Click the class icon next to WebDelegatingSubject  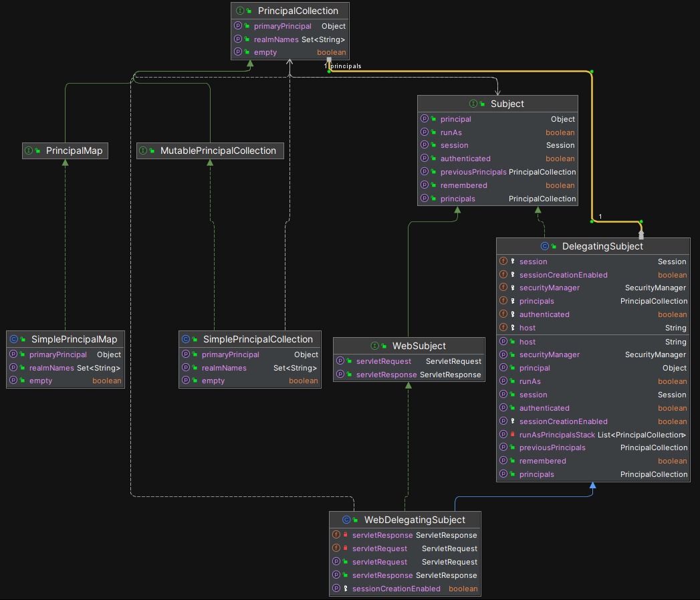click(x=346, y=520)
